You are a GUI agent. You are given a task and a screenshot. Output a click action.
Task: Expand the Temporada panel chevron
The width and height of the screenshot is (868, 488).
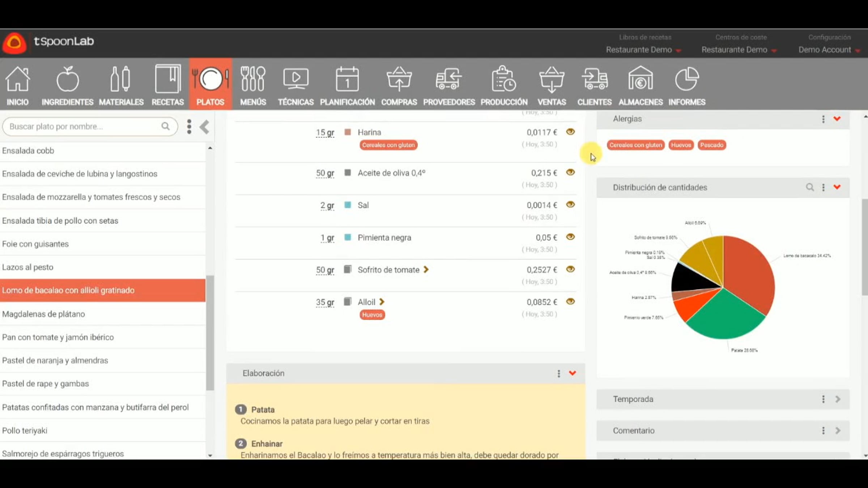[x=838, y=399]
